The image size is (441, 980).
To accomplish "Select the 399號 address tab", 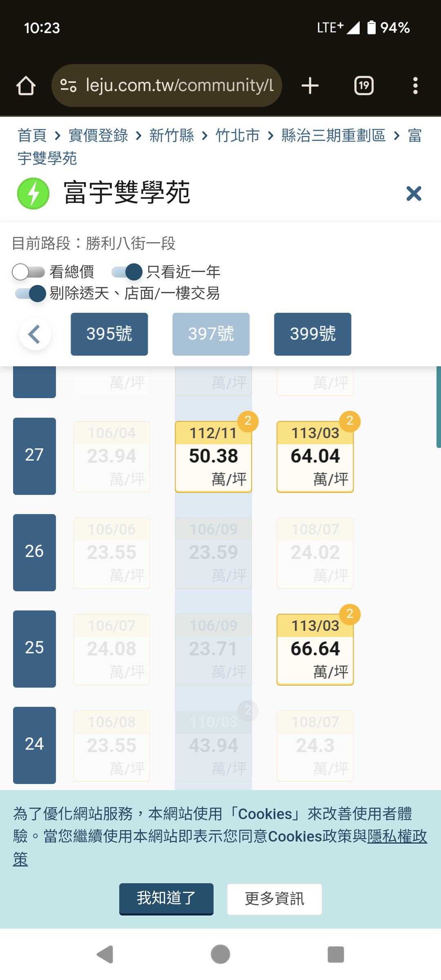I will (x=312, y=334).
